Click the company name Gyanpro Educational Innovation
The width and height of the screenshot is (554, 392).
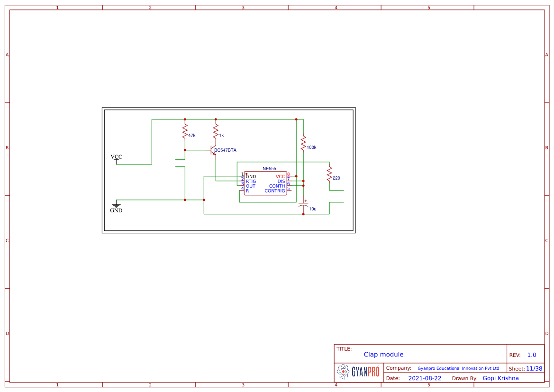click(458, 368)
